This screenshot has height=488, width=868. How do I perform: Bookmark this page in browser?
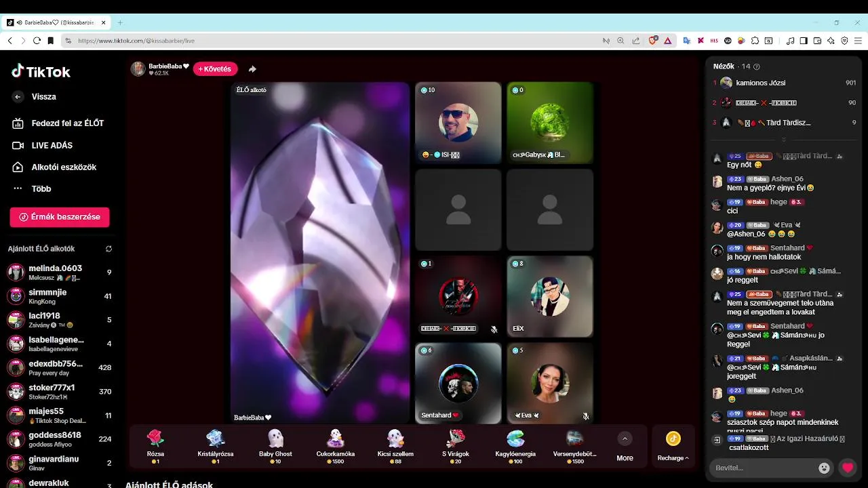tap(50, 41)
